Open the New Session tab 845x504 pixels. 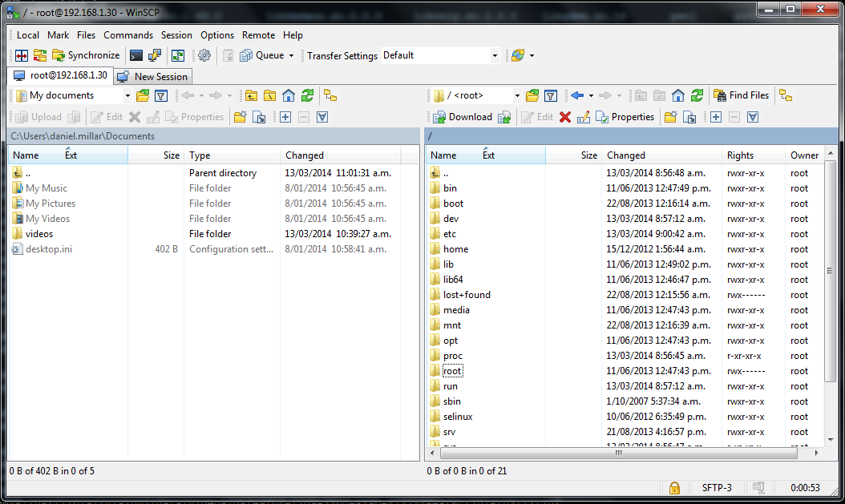point(153,76)
